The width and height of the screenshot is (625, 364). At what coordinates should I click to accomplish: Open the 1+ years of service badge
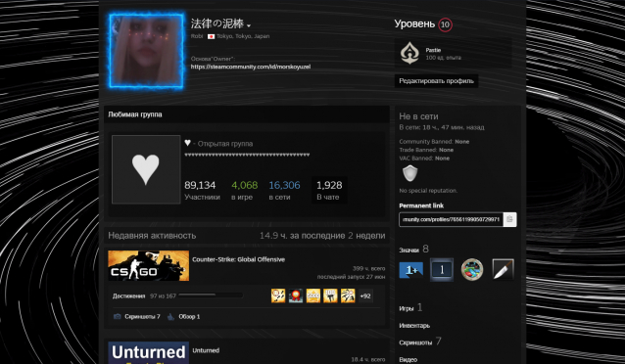[411, 270]
